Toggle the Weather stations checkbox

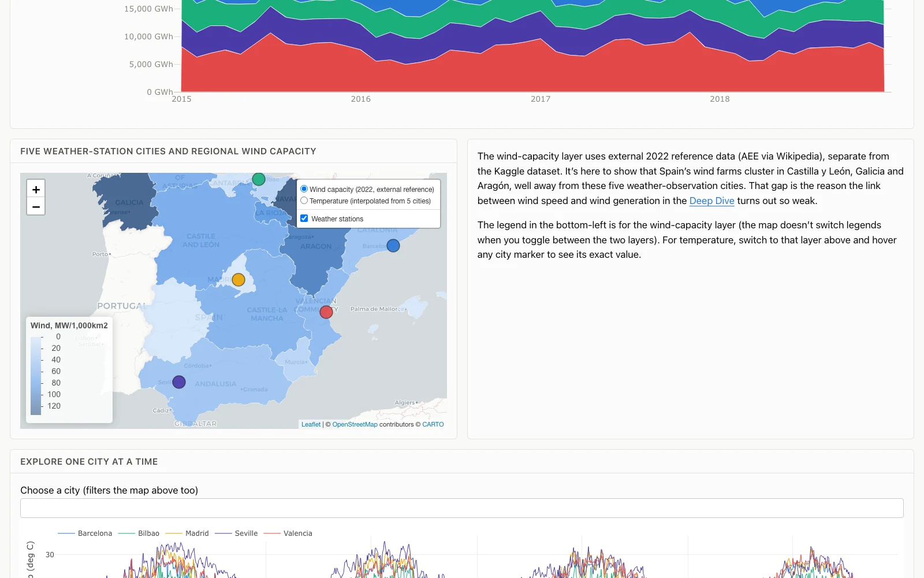coord(304,218)
